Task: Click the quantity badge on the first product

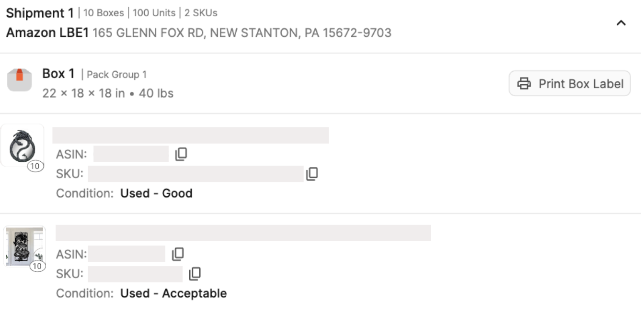Action: click(x=35, y=167)
